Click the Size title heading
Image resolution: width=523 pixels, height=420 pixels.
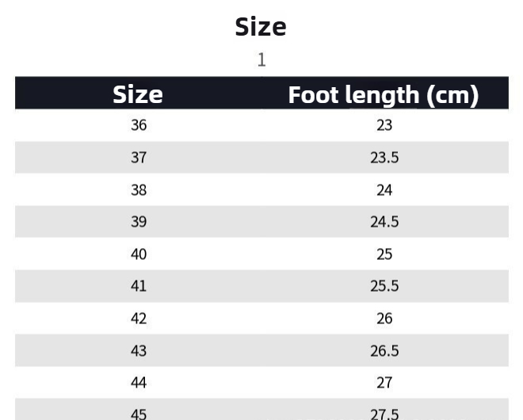point(261,27)
